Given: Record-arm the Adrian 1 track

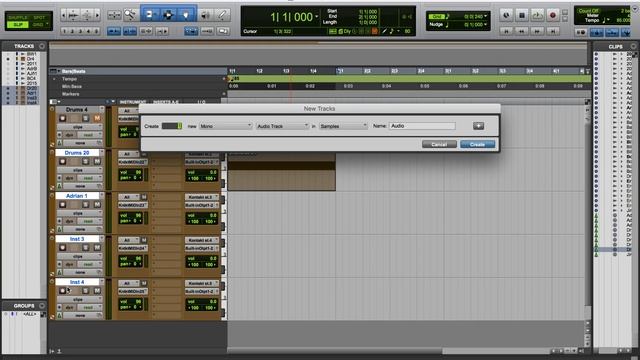Looking at the screenshot, I should (62, 204).
